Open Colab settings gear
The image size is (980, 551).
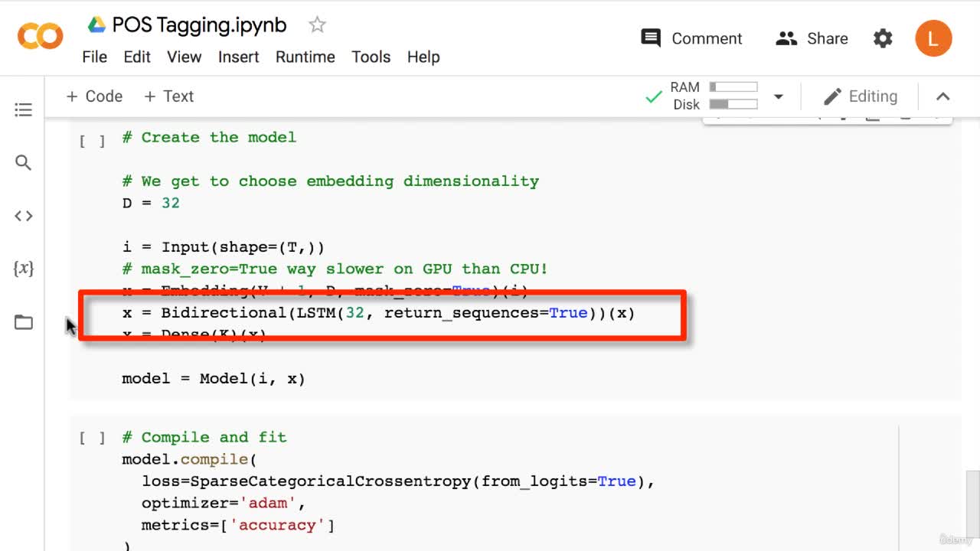pos(883,38)
